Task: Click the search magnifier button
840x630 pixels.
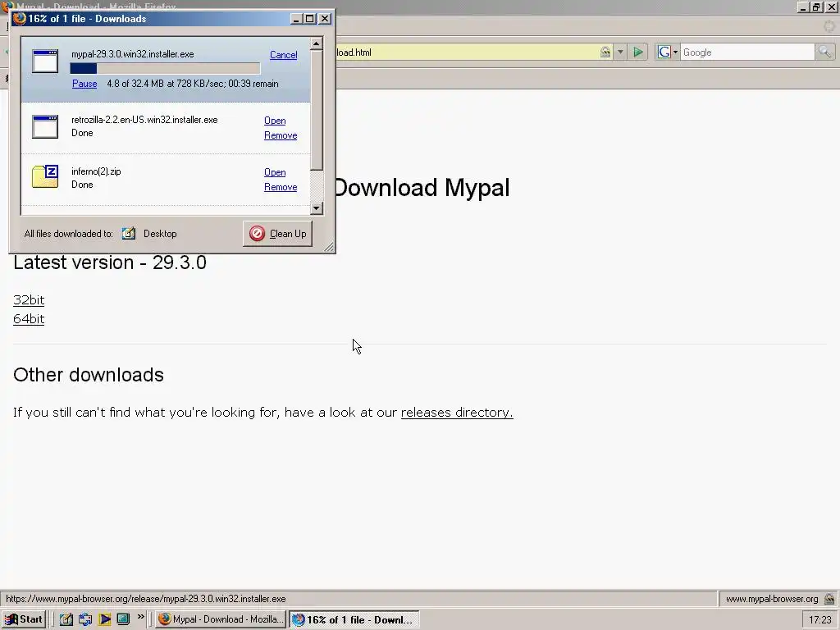Action: (x=824, y=52)
